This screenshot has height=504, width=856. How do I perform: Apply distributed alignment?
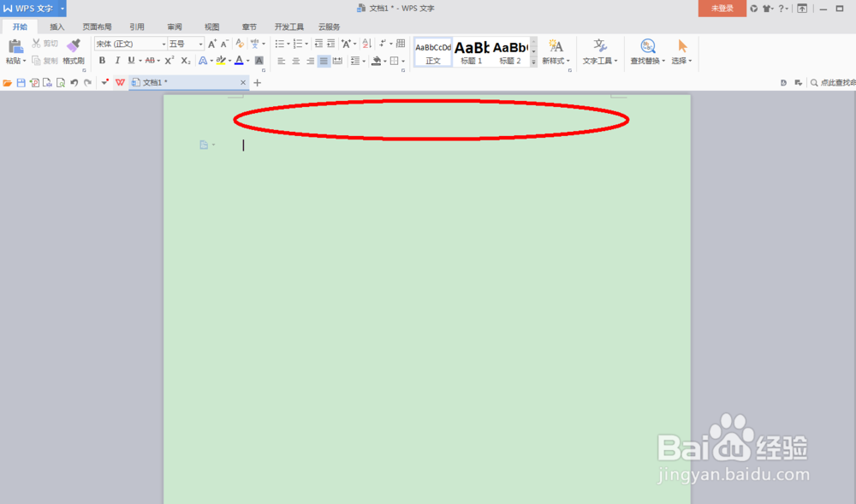coord(338,61)
